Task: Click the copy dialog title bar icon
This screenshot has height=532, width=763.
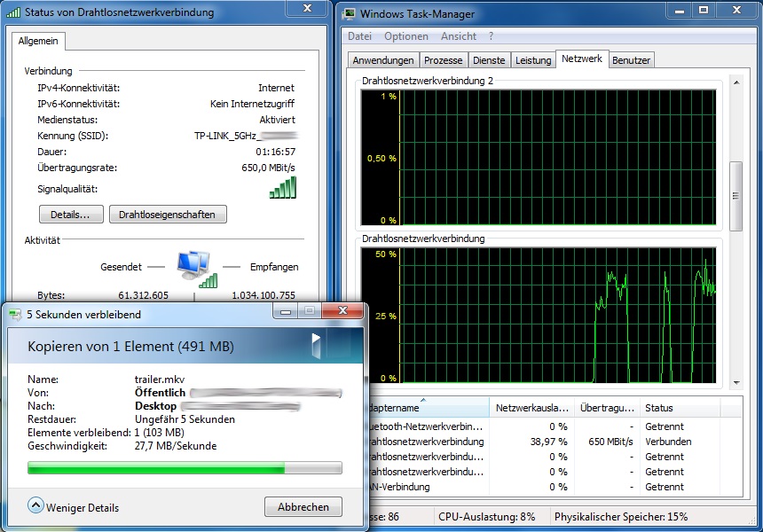Action: (x=15, y=315)
